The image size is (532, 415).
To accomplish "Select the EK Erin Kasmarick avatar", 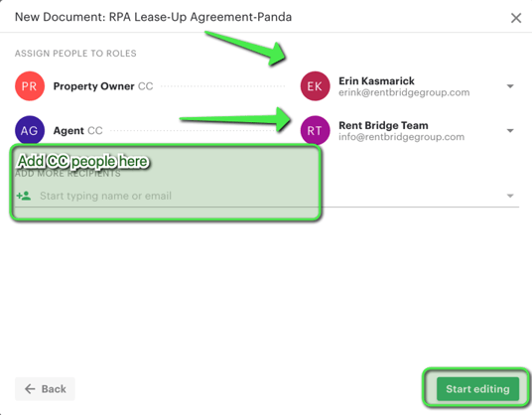I will coord(316,86).
